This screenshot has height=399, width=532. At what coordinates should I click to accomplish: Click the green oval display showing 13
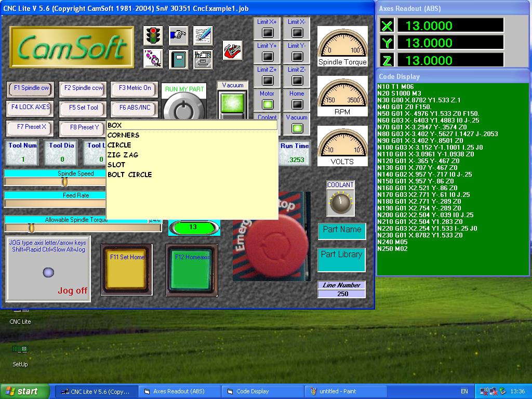click(x=194, y=228)
